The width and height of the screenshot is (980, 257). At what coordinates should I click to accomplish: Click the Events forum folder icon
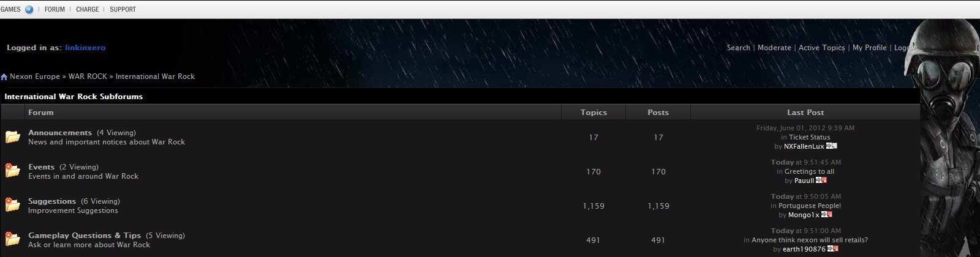(x=13, y=171)
